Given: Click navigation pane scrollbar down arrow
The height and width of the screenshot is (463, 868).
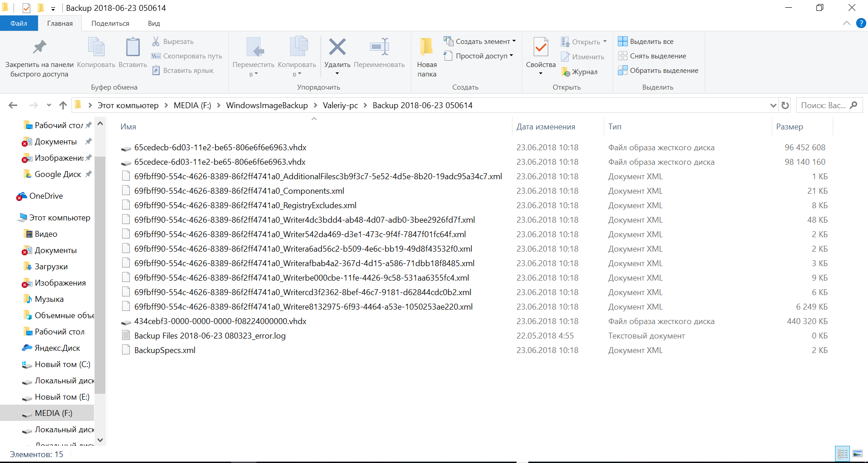Looking at the screenshot, I should point(100,440).
